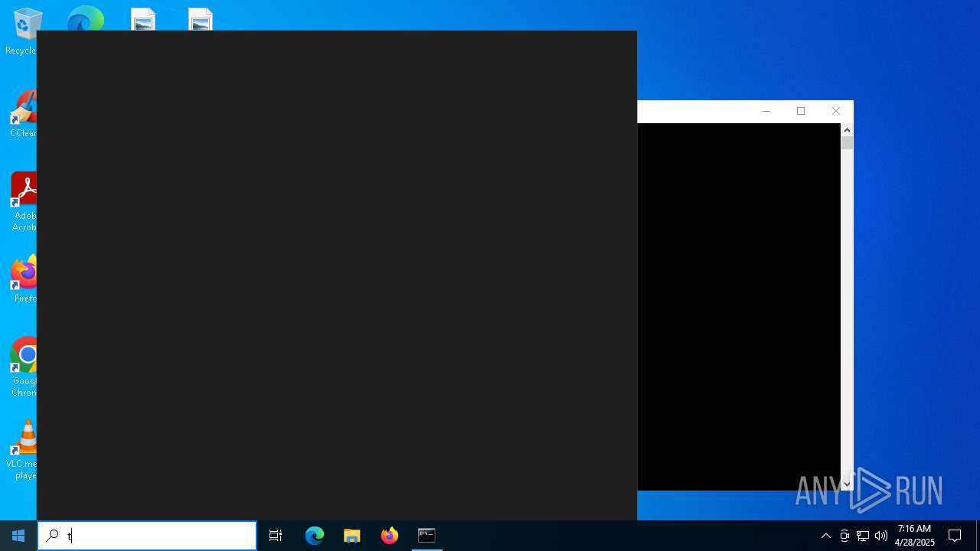980x551 pixels.
Task: Select the second image file desktop icon
Action: tap(201, 18)
